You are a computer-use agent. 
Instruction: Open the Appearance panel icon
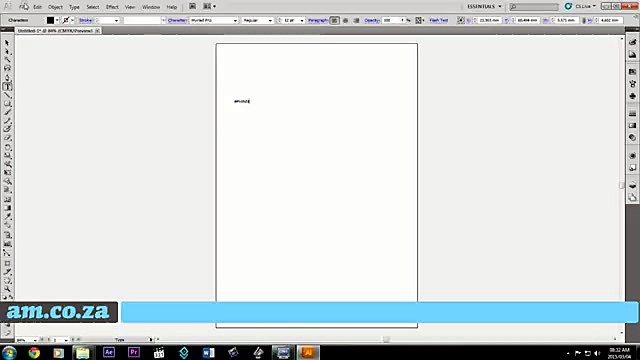click(x=632, y=156)
